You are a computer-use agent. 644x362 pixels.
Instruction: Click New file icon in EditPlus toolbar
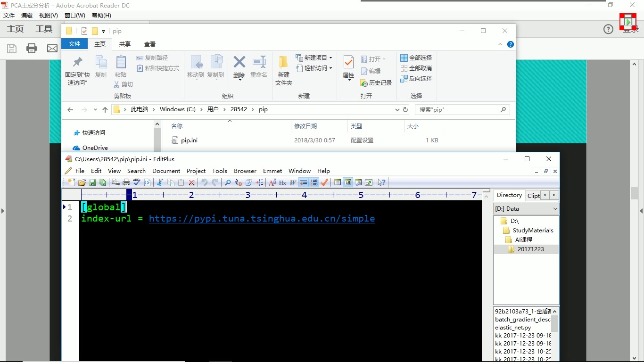(72, 182)
